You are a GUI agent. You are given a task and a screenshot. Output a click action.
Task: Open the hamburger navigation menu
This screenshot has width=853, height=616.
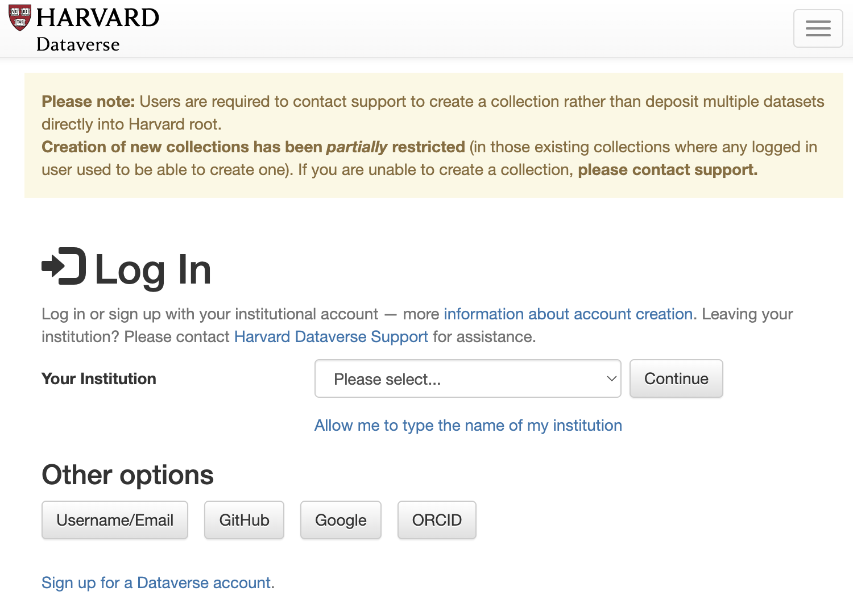coord(818,28)
